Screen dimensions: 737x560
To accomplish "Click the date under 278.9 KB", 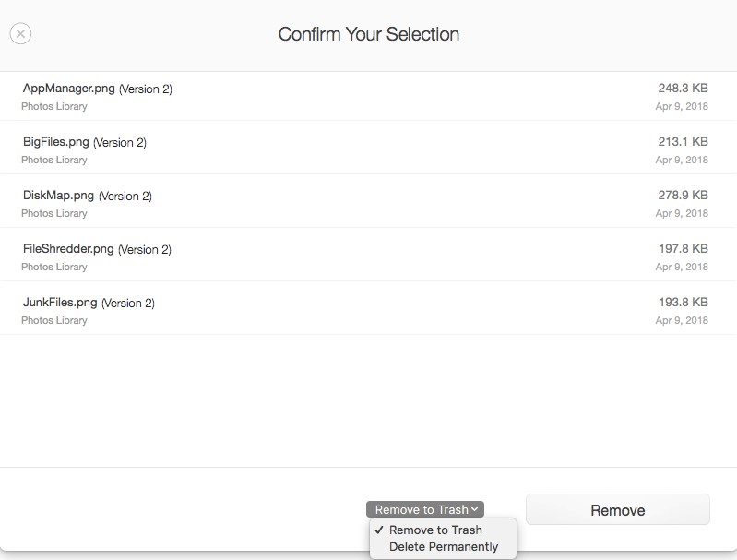I will [x=682, y=213].
